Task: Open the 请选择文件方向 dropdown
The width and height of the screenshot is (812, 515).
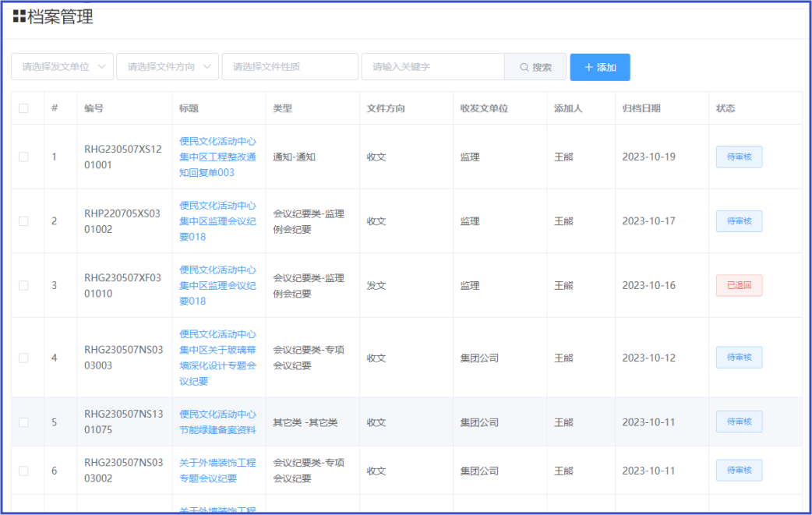Action: [168, 67]
